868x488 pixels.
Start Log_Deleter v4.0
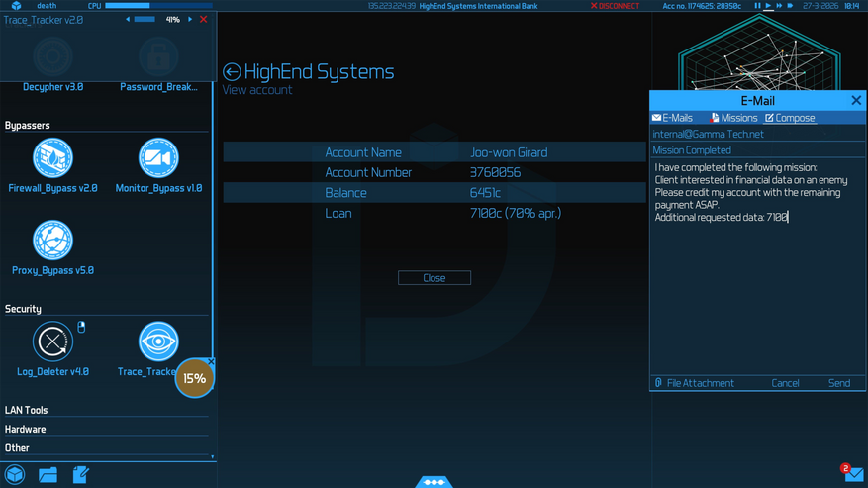point(52,342)
